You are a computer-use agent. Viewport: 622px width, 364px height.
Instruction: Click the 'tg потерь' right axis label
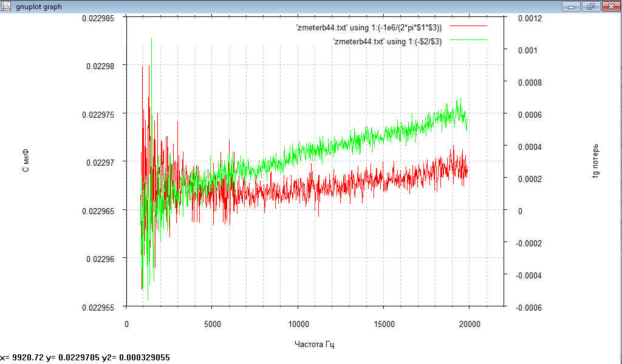click(595, 161)
